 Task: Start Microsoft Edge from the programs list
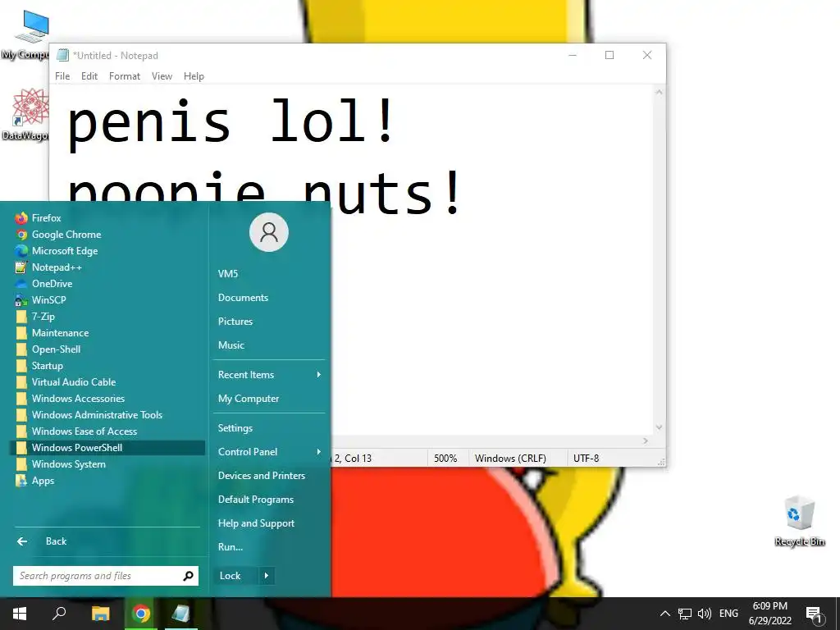point(107,251)
